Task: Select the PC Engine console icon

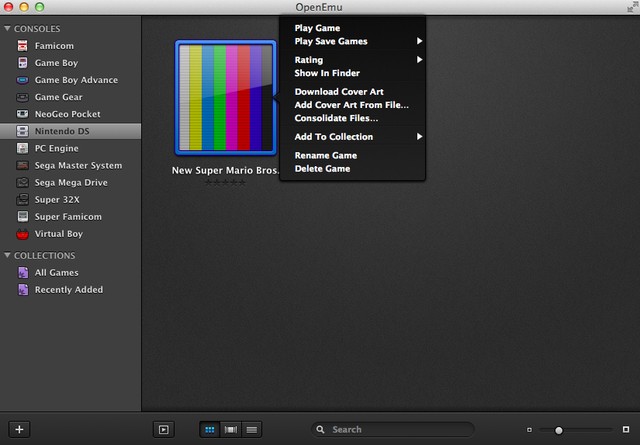Action: 22,148
